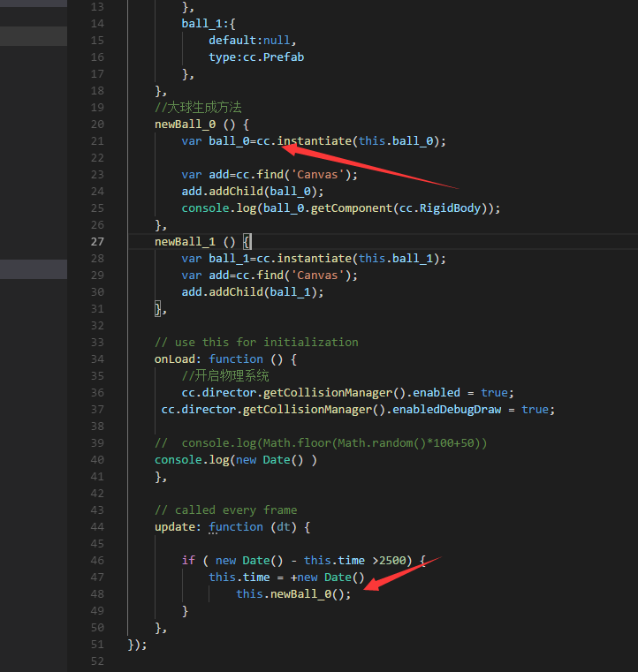Viewport: 638px width, 672px height.
Task: Click the "ball_1:{" property declaration
Action: [209, 24]
